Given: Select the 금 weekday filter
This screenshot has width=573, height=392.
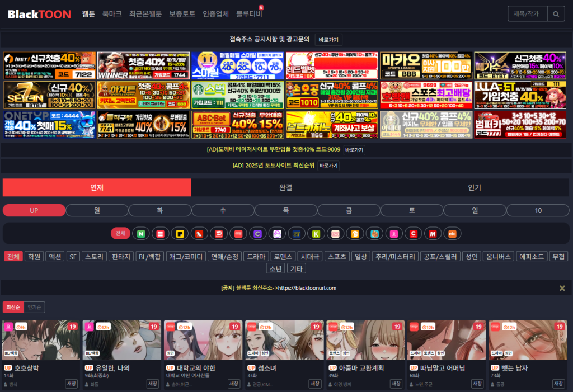Looking at the screenshot, I should [349, 210].
